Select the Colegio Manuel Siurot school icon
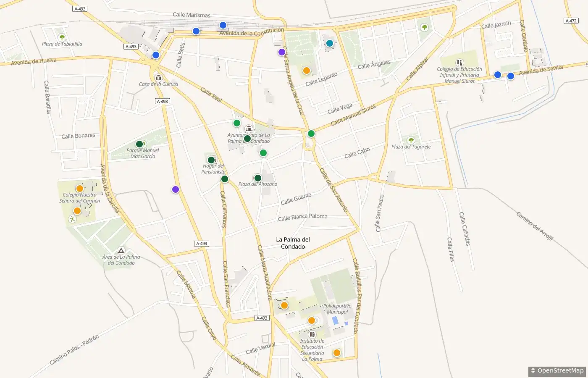Viewport: 588px width, 378px height. point(459,63)
